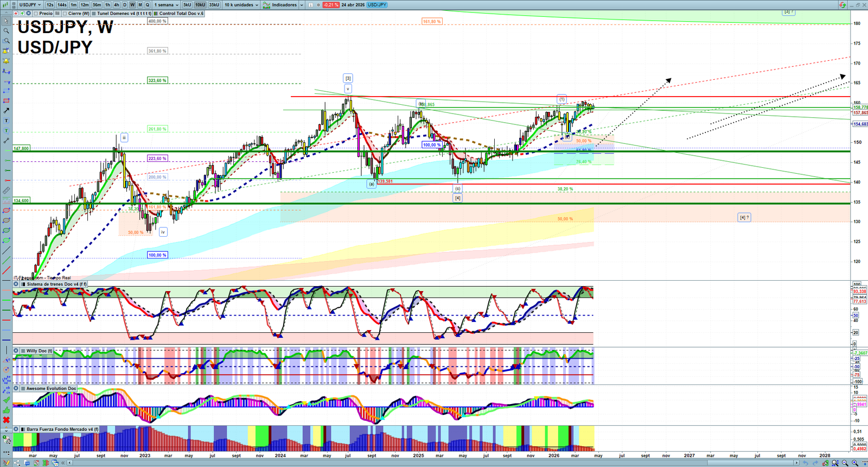The height and width of the screenshot is (467, 868).
Task: Pick the red diagonal line tool
Action: tap(6, 270)
